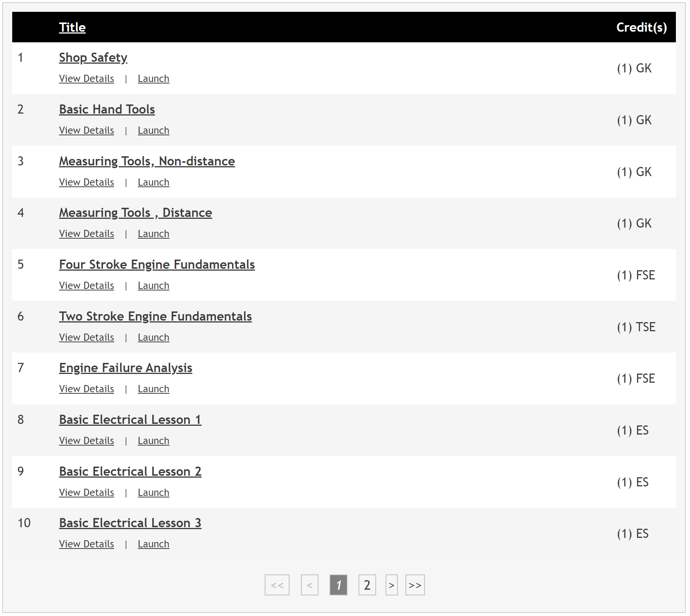Jump to the last page arrow

(415, 585)
